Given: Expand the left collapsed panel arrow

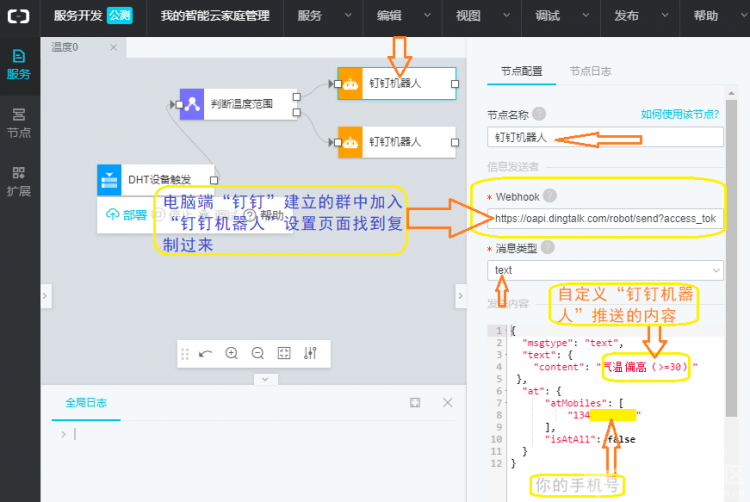Looking at the screenshot, I should pyautogui.click(x=45, y=296).
